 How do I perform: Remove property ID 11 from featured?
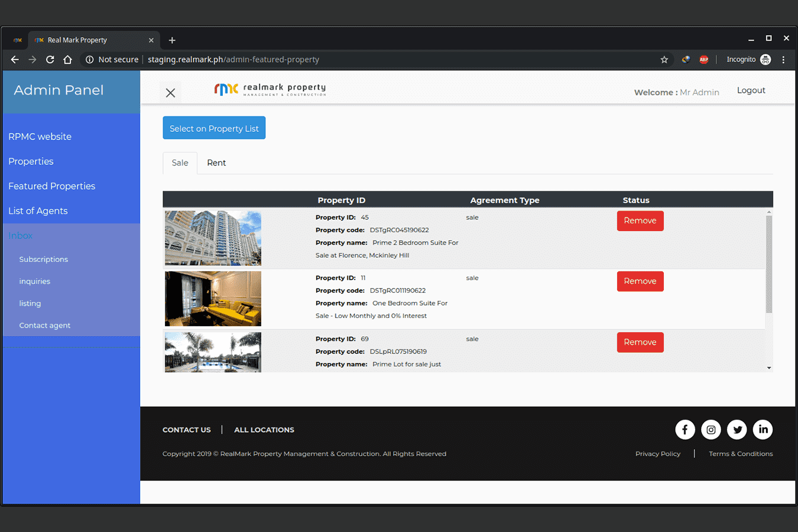tap(640, 281)
